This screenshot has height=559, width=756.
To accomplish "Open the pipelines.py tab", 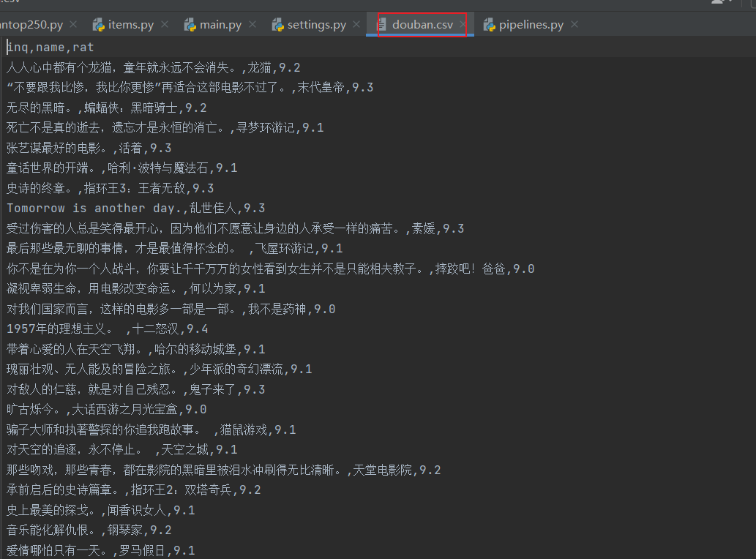I will (531, 25).
